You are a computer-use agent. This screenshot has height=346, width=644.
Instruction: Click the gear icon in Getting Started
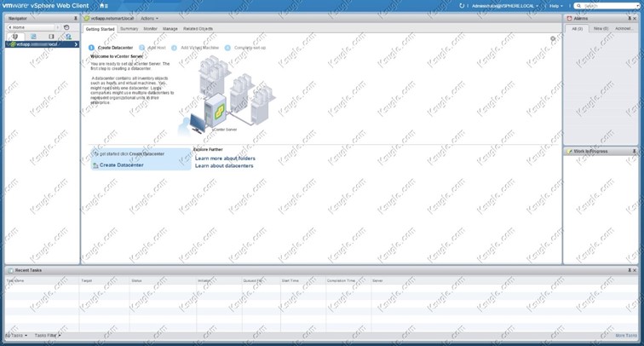[553, 38]
